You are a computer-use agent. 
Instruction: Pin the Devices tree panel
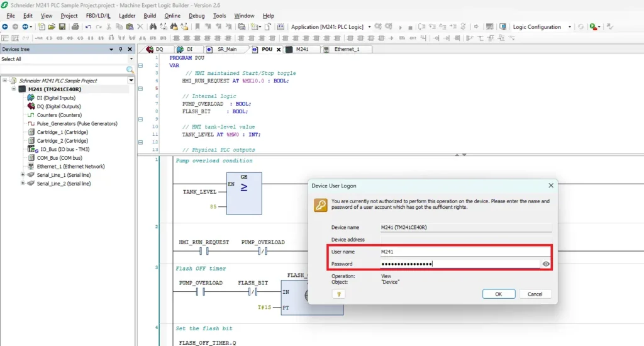click(x=120, y=49)
